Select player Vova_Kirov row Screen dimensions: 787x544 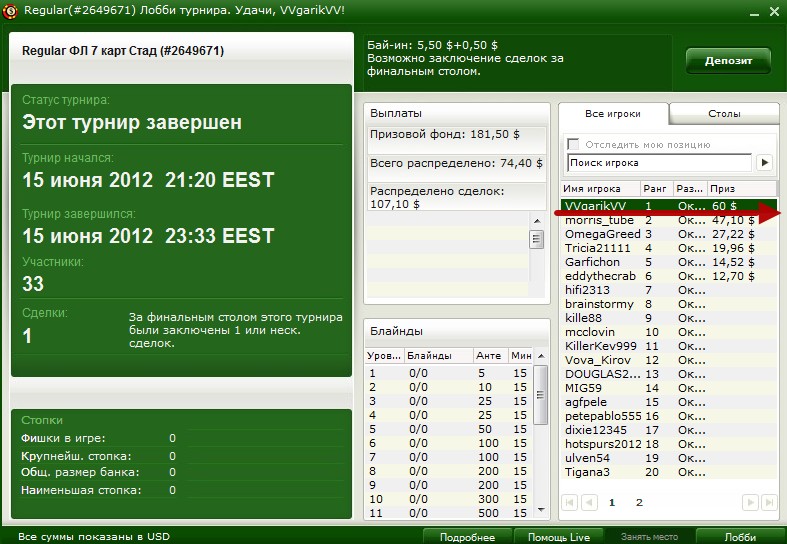(x=669, y=360)
